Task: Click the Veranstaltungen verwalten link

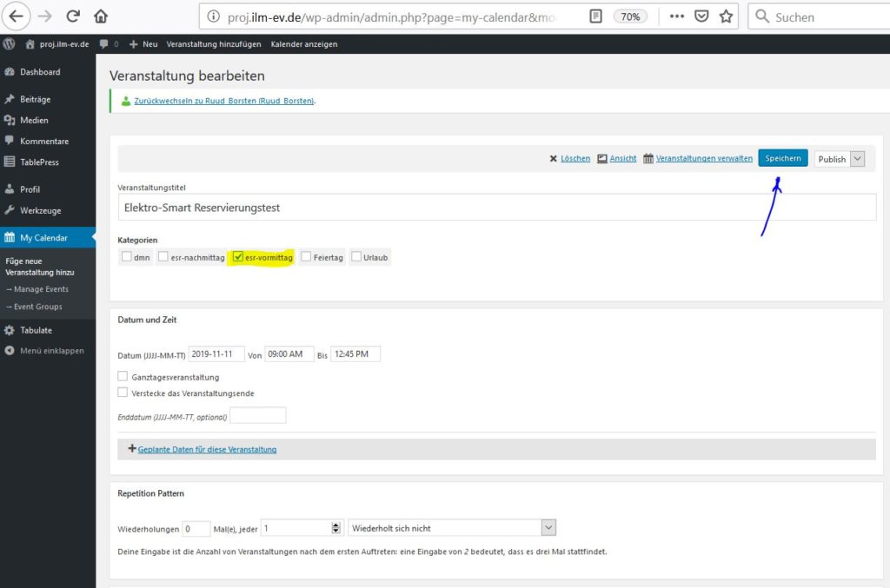Action: 703,158
